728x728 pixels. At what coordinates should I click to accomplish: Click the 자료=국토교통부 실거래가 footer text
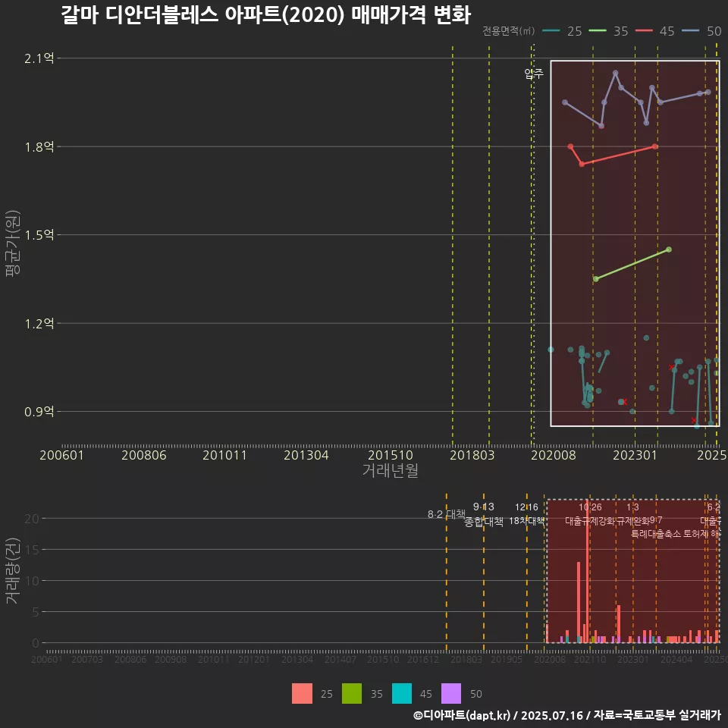coord(657,715)
